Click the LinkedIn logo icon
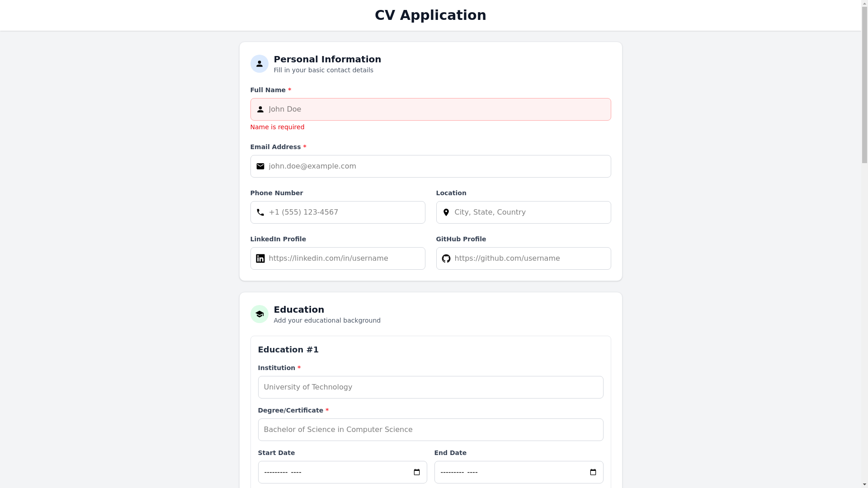This screenshot has width=868, height=488. click(260, 258)
